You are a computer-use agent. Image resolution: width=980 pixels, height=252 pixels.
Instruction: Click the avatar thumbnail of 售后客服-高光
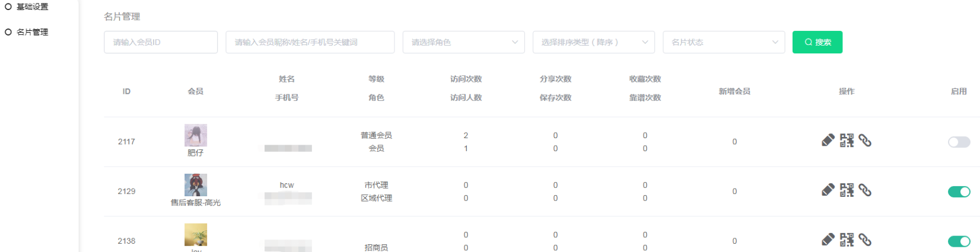pyautogui.click(x=196, y=185)
